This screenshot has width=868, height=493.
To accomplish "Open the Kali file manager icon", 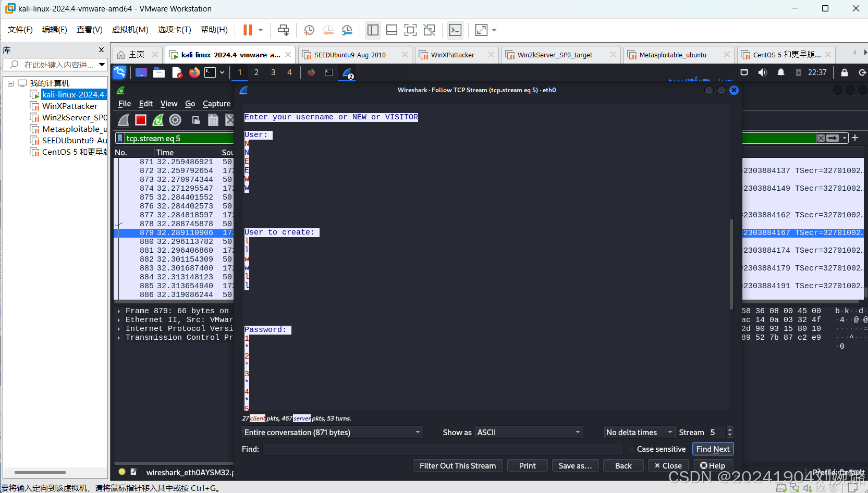I will tap(159, 72).
